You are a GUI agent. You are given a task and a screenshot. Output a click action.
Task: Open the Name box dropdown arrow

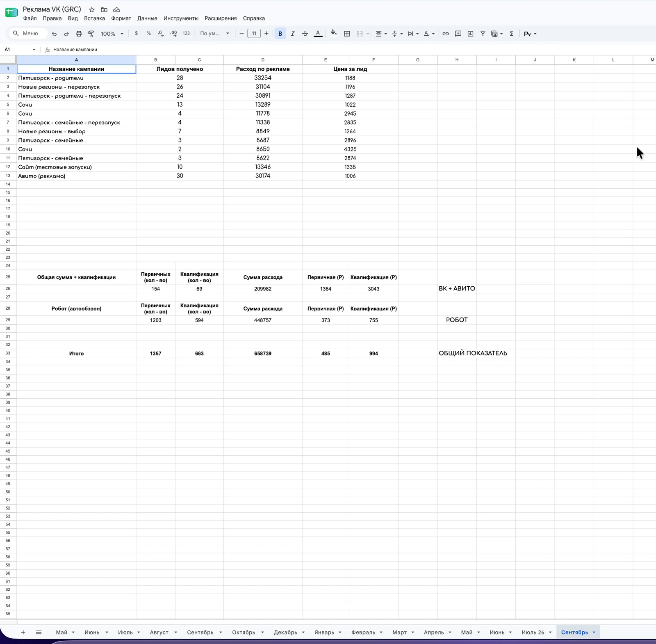tap(34, 50)
